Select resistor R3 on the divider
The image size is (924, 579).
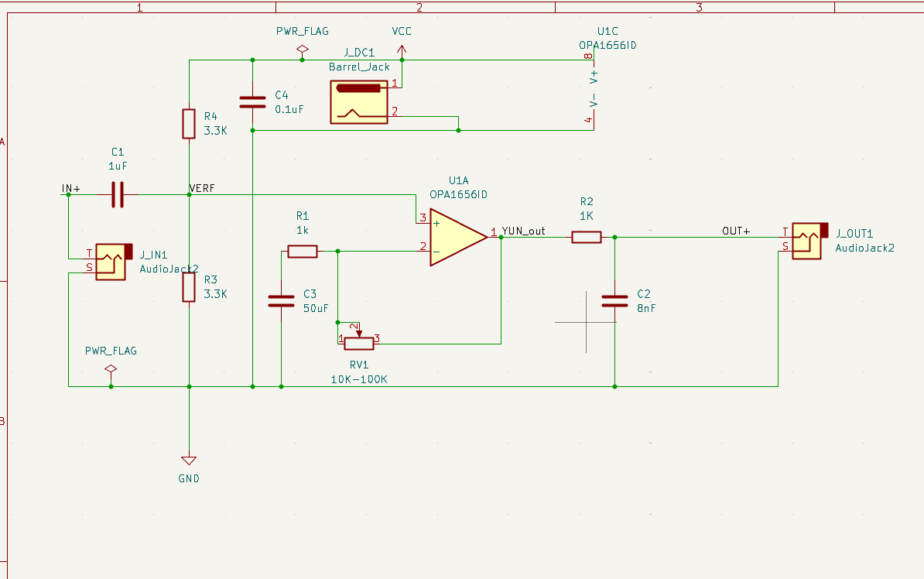tap(189, 286)
